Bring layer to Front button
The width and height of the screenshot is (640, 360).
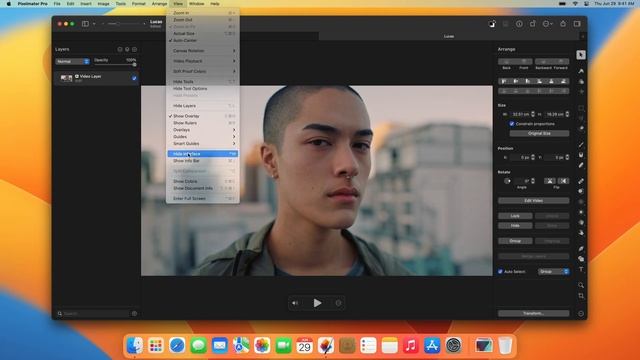pyautogui.click(x=524, y=62)
